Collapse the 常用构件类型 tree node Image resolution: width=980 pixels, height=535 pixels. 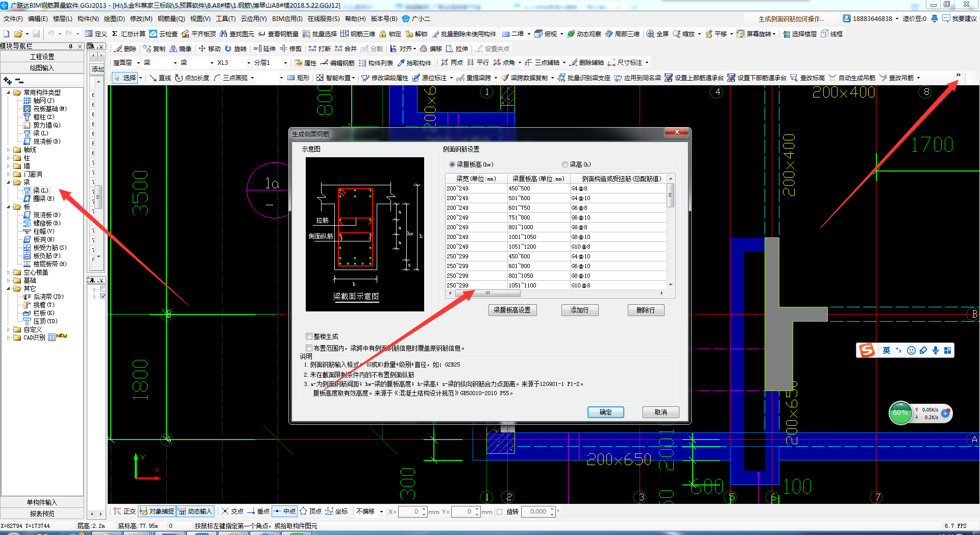point(9,92)
